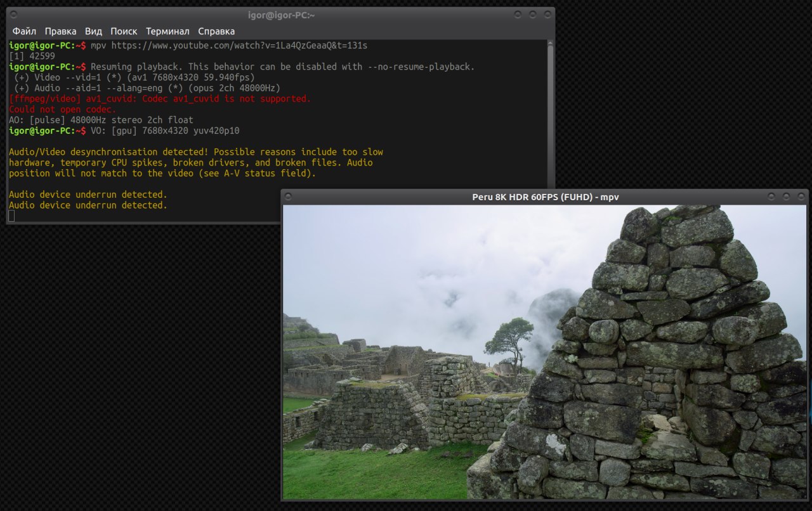
Task: Click the 'position will not match' warning line
Action: pos(162,173)
